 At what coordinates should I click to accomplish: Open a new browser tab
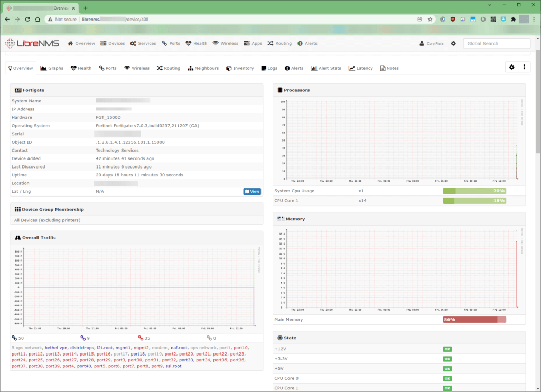click(86, 8)
